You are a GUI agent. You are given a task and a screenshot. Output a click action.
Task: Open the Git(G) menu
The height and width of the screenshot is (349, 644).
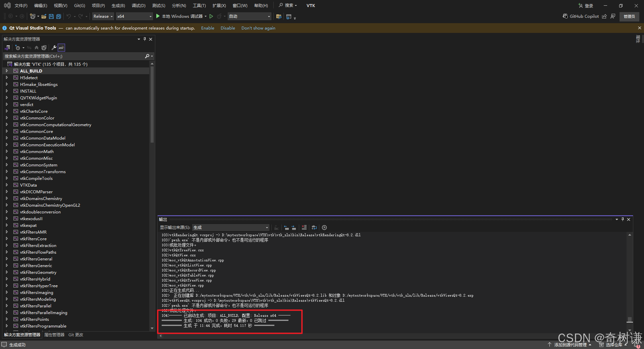79,5
